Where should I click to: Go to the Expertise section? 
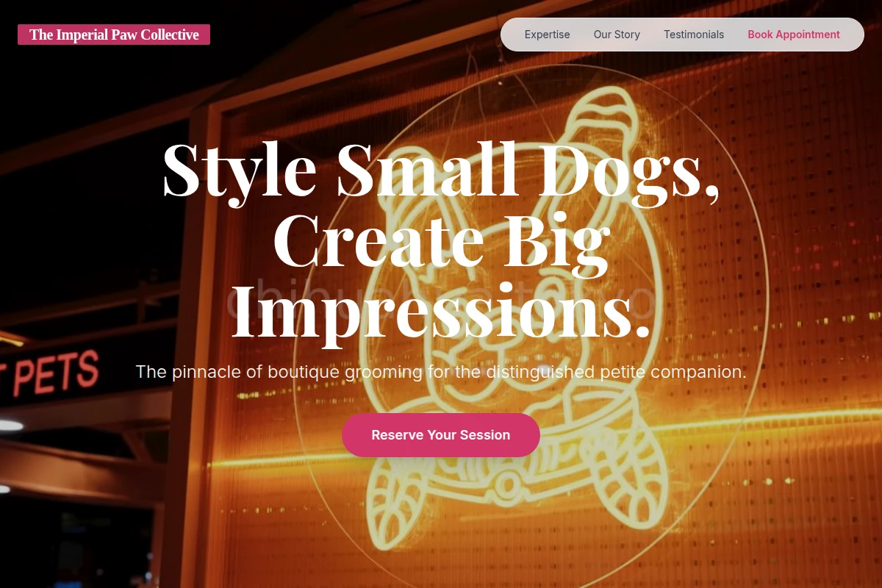[547, 35]
